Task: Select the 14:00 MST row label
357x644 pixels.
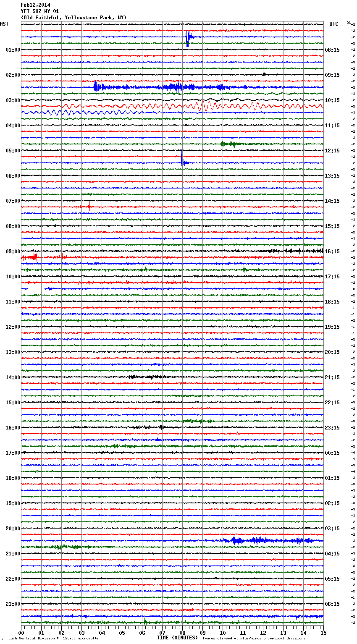Action: (x=13, y=377)
